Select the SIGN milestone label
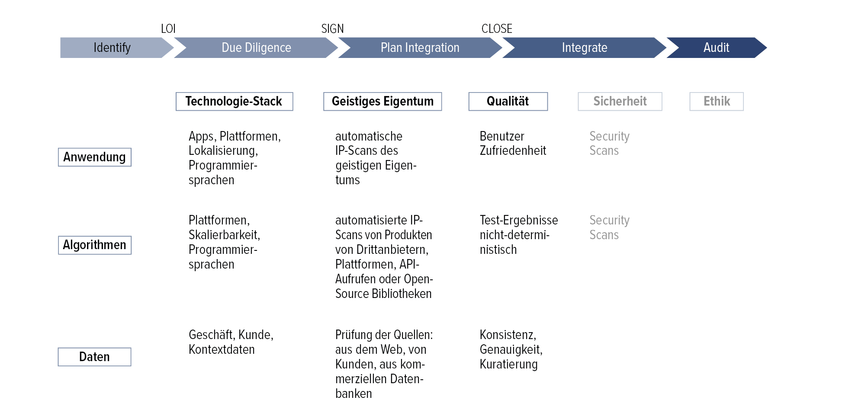The image size is (868, 410). tap(332, 29)
